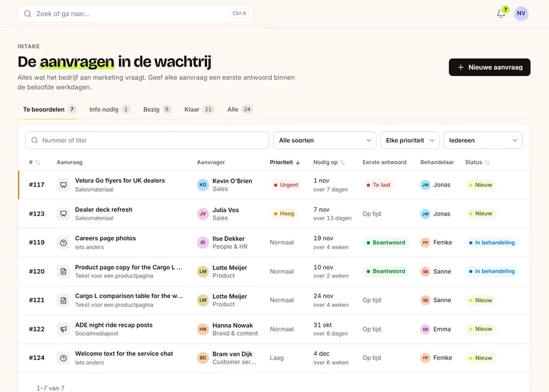Switch to the Klaar tab
Screen dimensions: 549x392
pyautogui.click(x=199, y=109)
